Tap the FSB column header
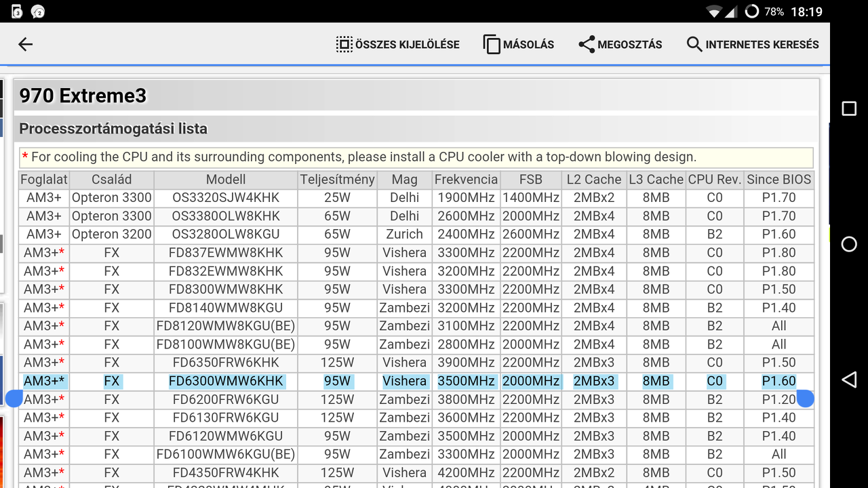Screen dimensions: 868x488 [x=531, y=180]
